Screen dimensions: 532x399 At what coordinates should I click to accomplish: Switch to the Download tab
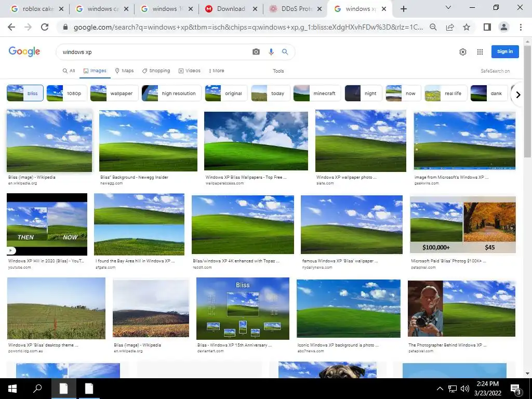231,9
